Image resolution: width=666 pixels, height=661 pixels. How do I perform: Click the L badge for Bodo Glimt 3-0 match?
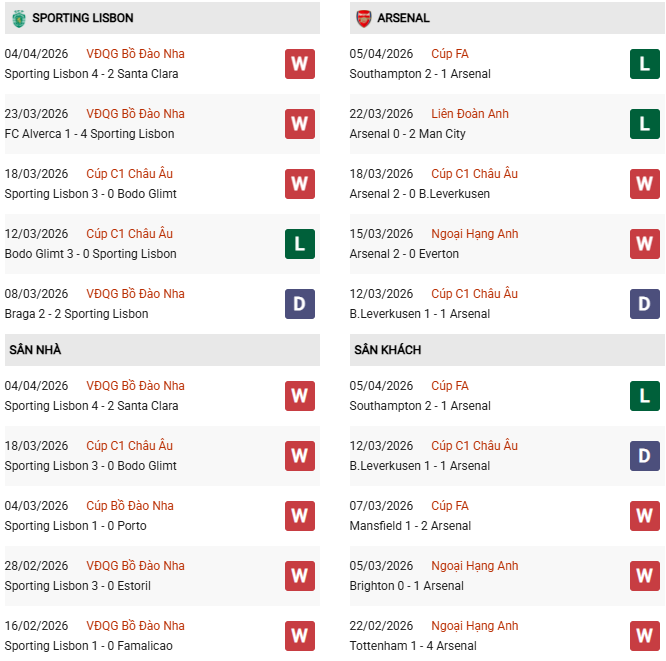pos(300,244)
